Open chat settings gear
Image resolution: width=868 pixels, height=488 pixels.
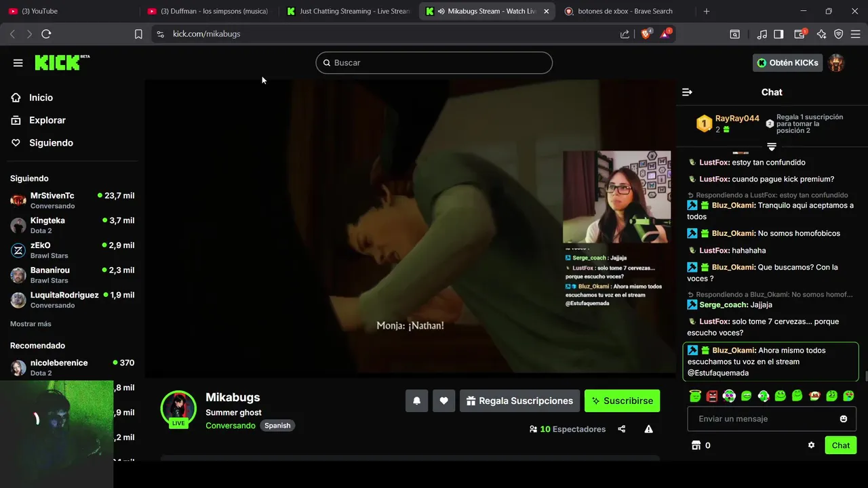tap(811, 445)
